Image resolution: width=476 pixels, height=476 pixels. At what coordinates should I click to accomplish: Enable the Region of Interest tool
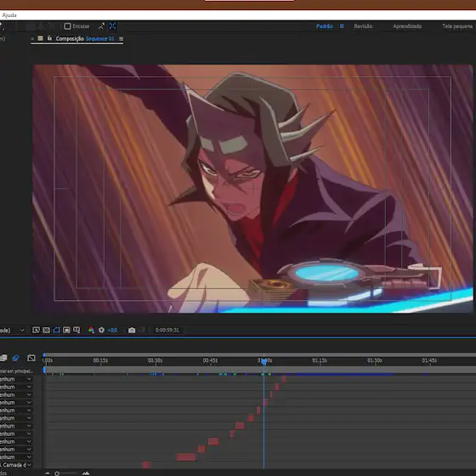pyautogui.click(x=66, y=330)
